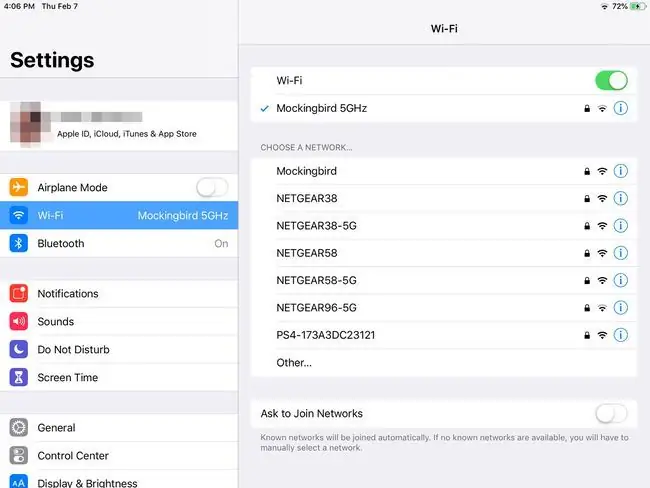This screenshot has height=488, width=650.
Task: Open General settings
Action: (119, 427)
